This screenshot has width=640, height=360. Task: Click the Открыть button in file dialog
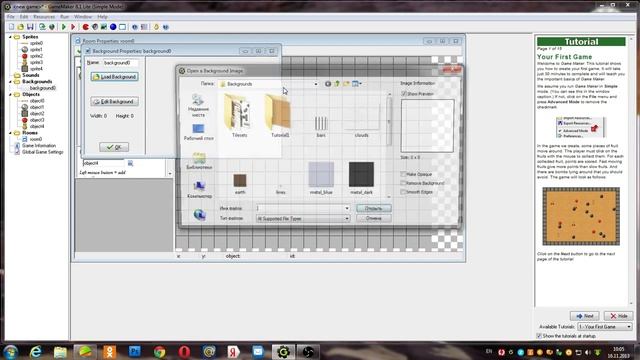point(373,208)
